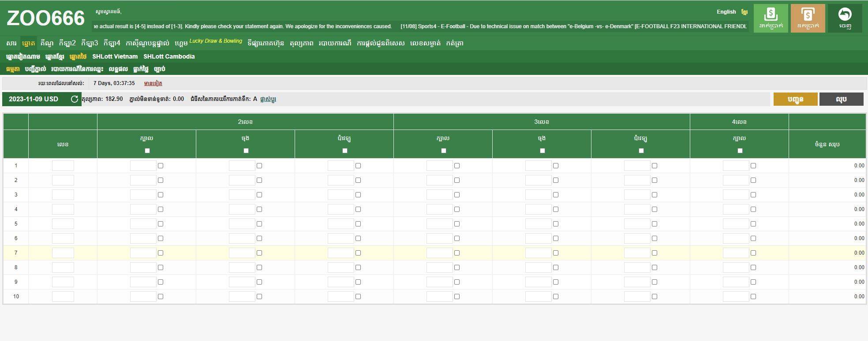Tick row 5 checkbox under 3លេខ ក្បាល

[x=457, y=224]
